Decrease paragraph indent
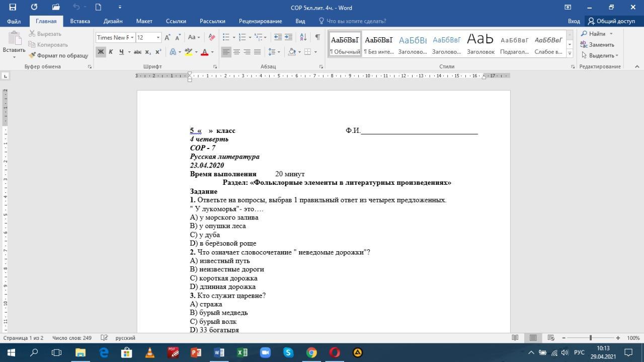 (278, 37)
